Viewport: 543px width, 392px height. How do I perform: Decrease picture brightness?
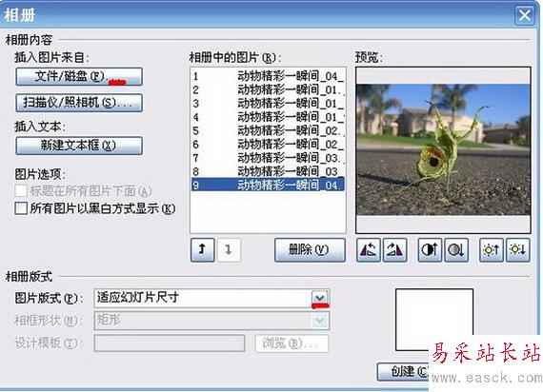pos(518,249)
